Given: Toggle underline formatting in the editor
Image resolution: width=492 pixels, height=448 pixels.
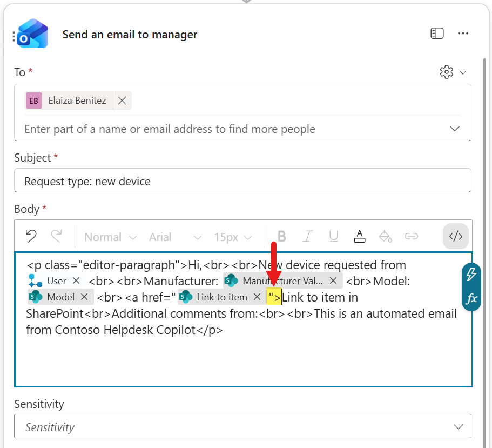Looking at the screenshot, I should point(334,237).
